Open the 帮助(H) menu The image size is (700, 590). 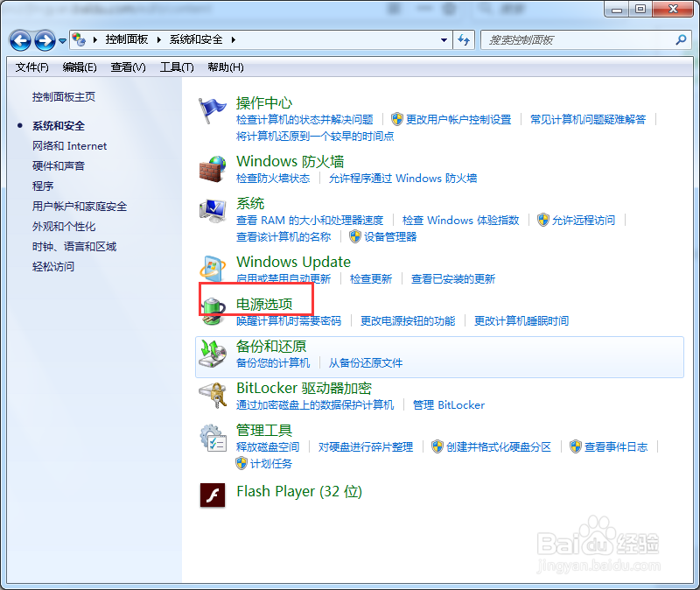[226, 67]
